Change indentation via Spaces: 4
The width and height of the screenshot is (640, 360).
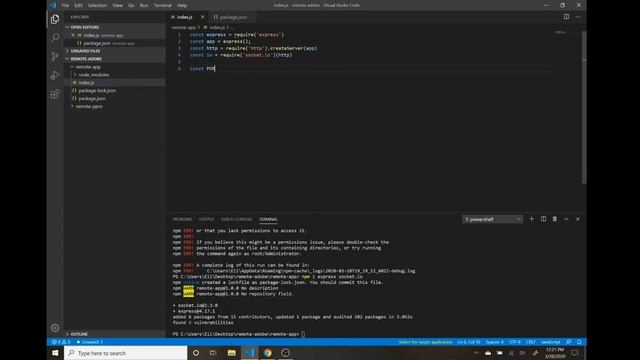tap(494, 342)
